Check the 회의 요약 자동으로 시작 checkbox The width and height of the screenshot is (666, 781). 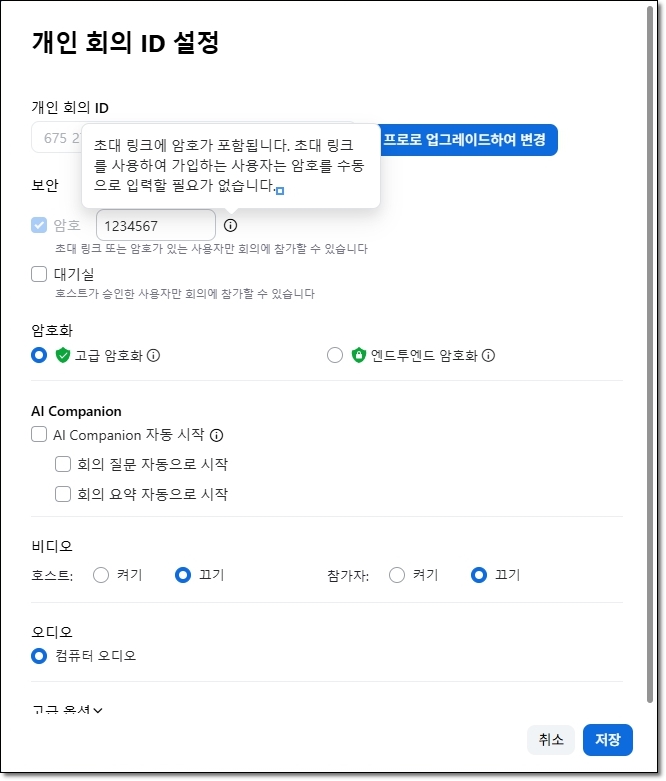[64, 494]
